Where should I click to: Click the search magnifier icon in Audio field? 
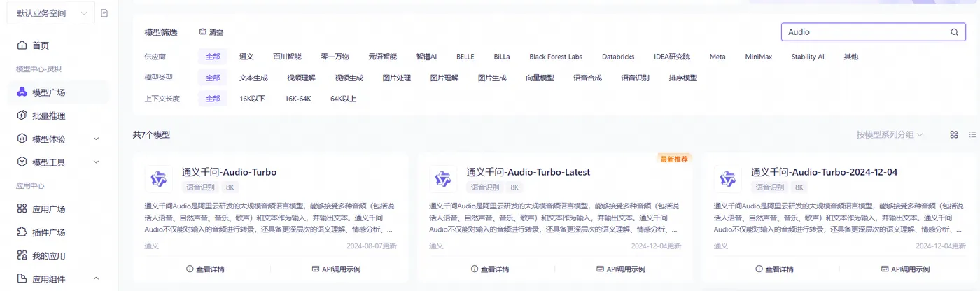pos(954,32)
